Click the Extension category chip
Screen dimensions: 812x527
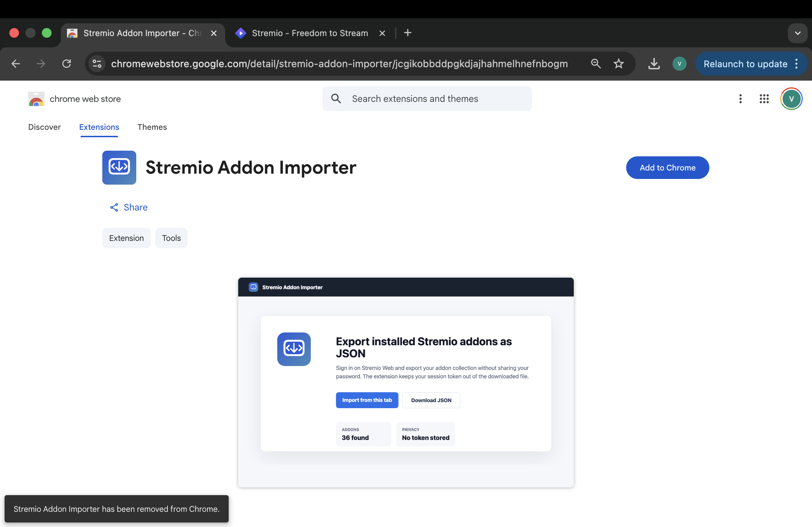pyautogui.click(x=126, y=238)
